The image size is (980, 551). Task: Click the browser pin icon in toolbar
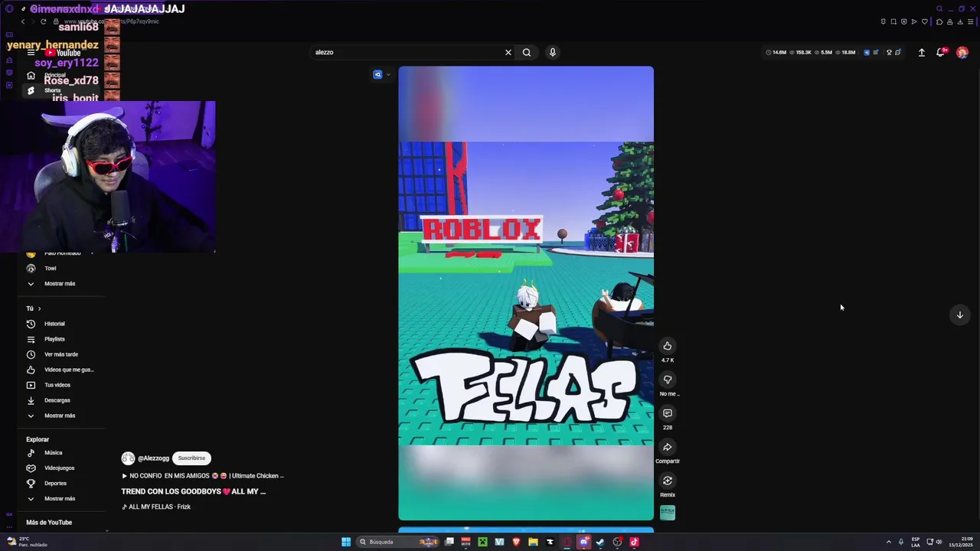(x=883, y=21)
